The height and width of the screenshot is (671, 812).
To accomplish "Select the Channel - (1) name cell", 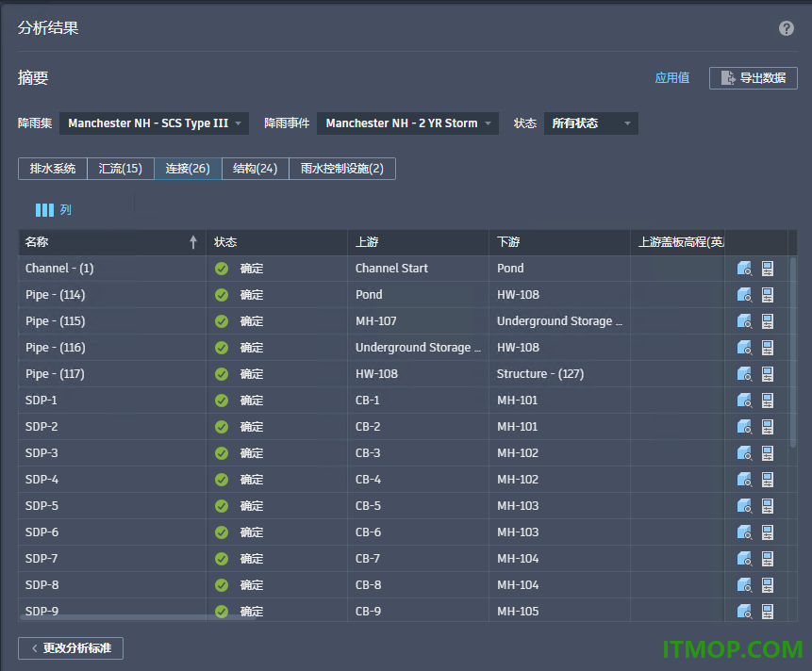I will (112, 269).
